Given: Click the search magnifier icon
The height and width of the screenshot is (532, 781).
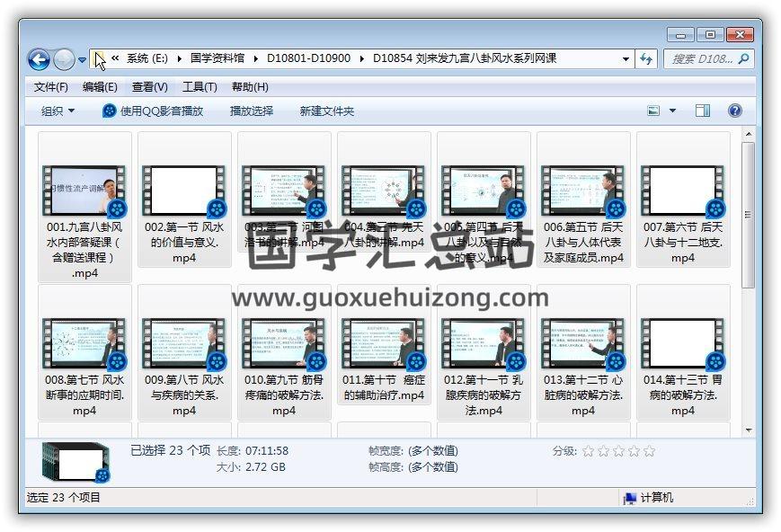Looking at the screenshot, I should click(743, 58).
